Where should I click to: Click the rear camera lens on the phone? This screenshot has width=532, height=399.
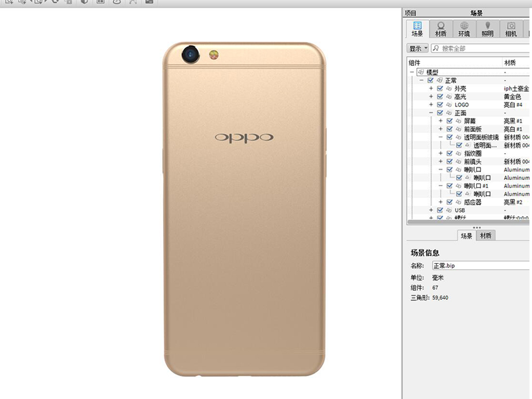coord(191,54)
